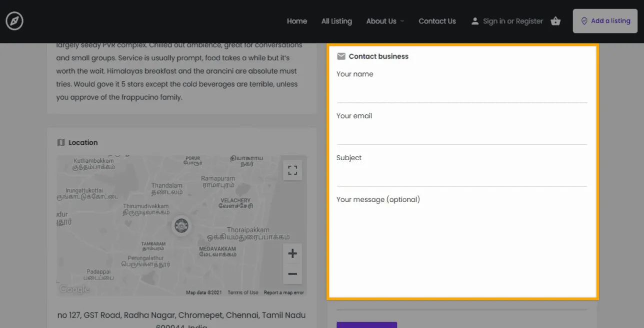The image size is (644, 328).
Task: Click the envelope icon next to Contact business
Action: click(x=341, y=56)
